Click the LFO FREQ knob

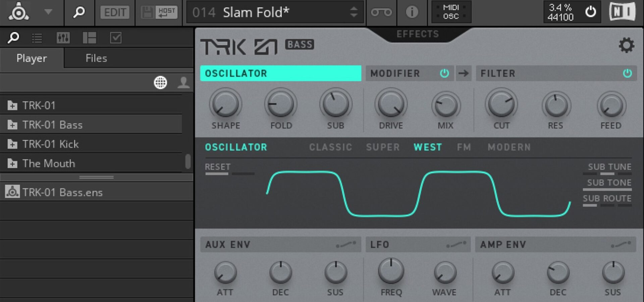click(391, 271)
